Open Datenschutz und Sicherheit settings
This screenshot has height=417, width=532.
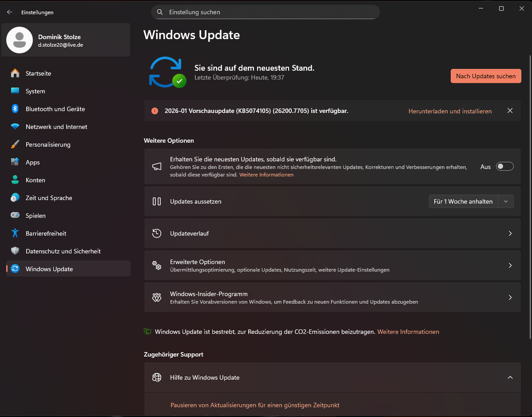tap(68, 251)
